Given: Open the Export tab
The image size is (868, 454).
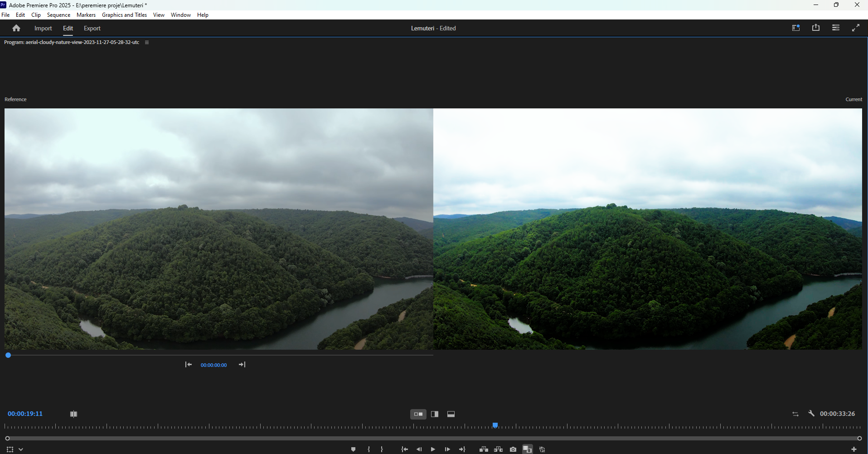Looking at the screenshot, I should tap(92, 28).
